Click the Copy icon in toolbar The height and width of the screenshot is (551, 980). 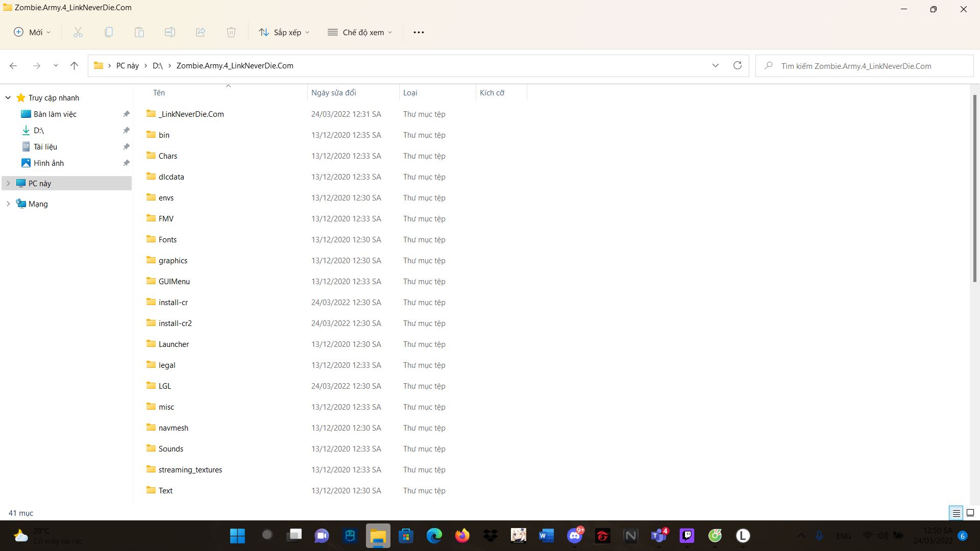109,32
